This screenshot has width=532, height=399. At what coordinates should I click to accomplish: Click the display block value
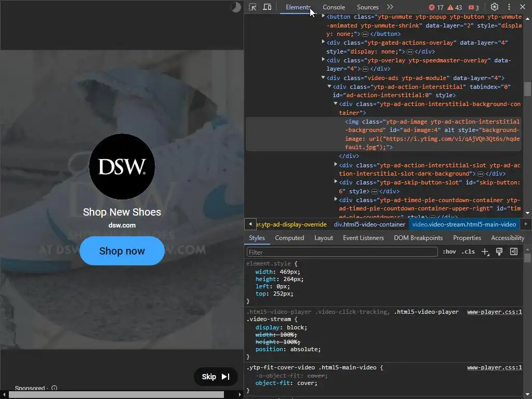point(295,327)
